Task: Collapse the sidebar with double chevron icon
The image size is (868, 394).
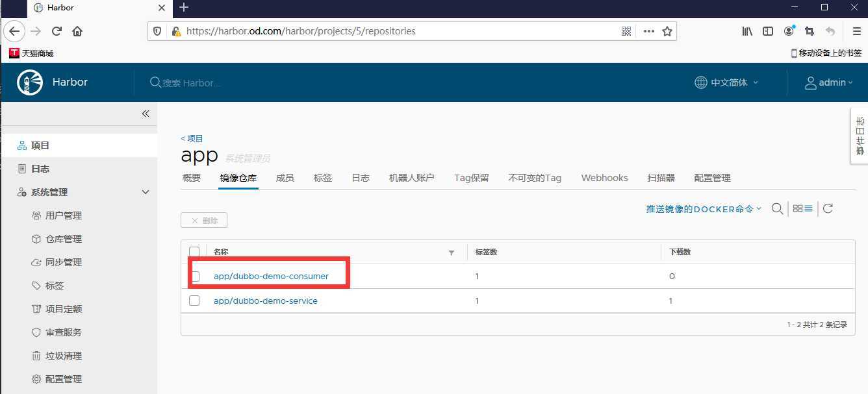Action: (146, 114)
